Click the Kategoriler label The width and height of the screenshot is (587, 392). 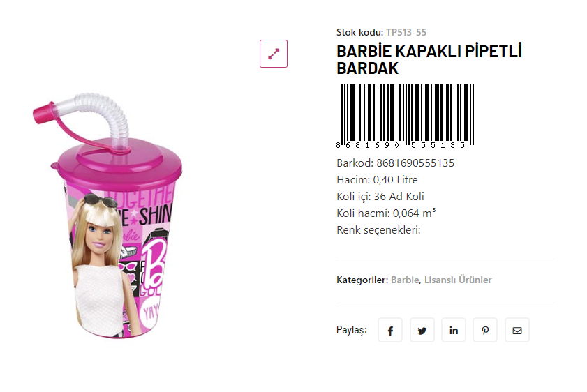(x=362, y=280)
